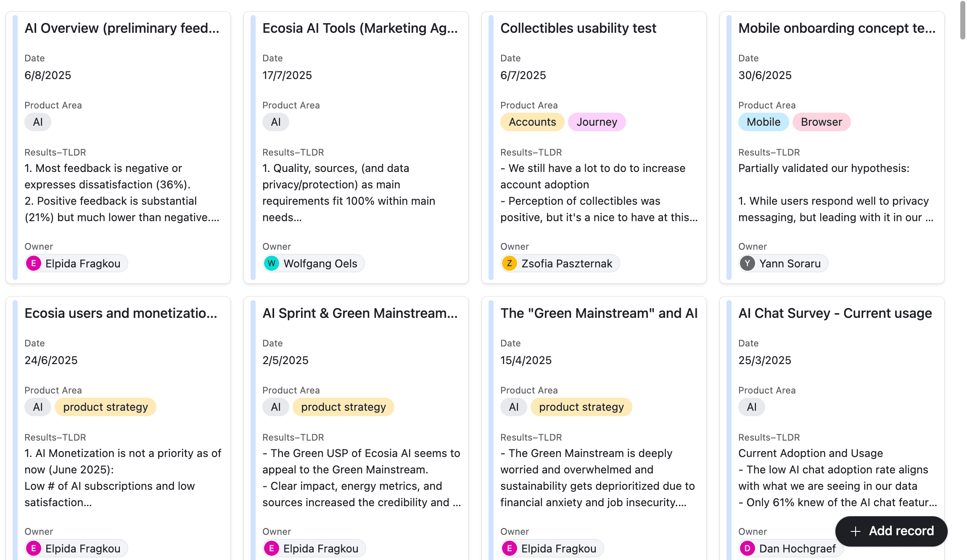The height and width of the screenshot is (560, 967).
Task: Click the Elpida avatar on Green Mainstream and AI card
Action: tap(510, 549)
